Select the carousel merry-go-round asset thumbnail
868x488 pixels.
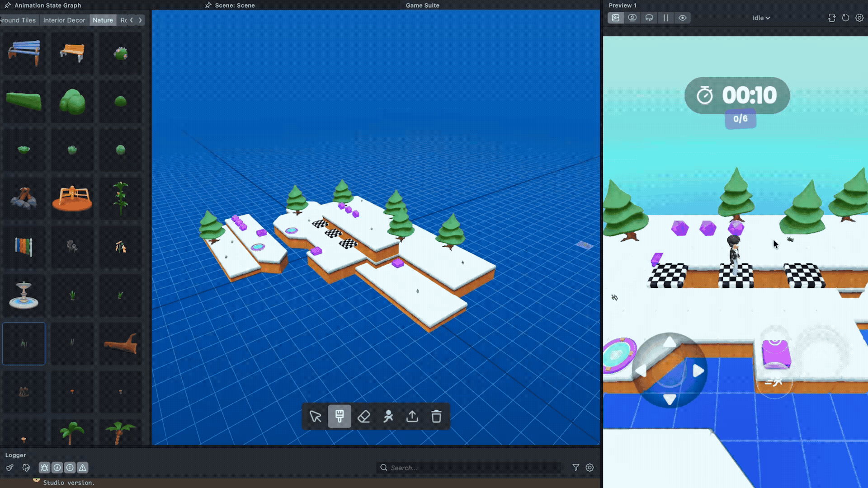click(72, 199)
